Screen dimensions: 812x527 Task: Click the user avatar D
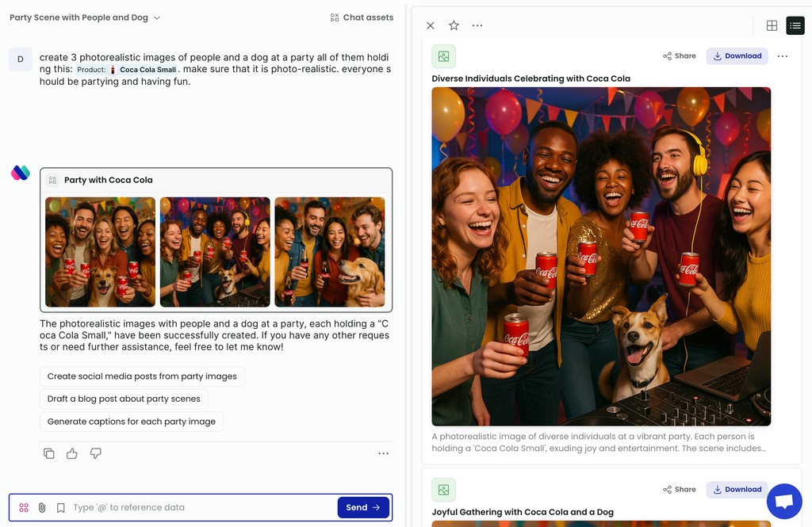tap(21, 59)
